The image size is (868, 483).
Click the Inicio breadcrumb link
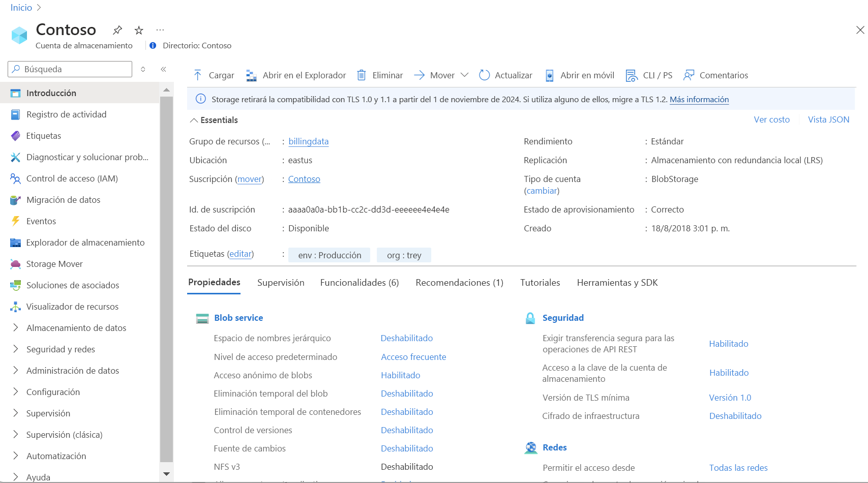click(x=21, y=8)
